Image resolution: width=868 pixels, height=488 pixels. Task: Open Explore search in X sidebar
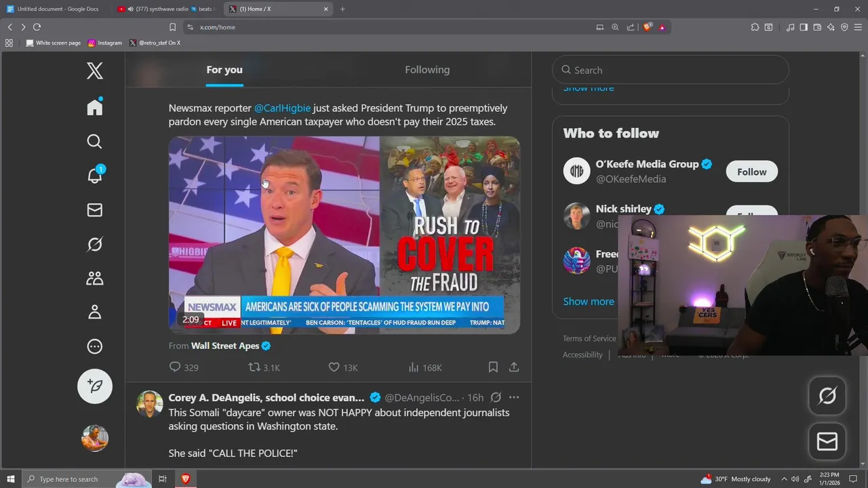click(x=95, y=141)
